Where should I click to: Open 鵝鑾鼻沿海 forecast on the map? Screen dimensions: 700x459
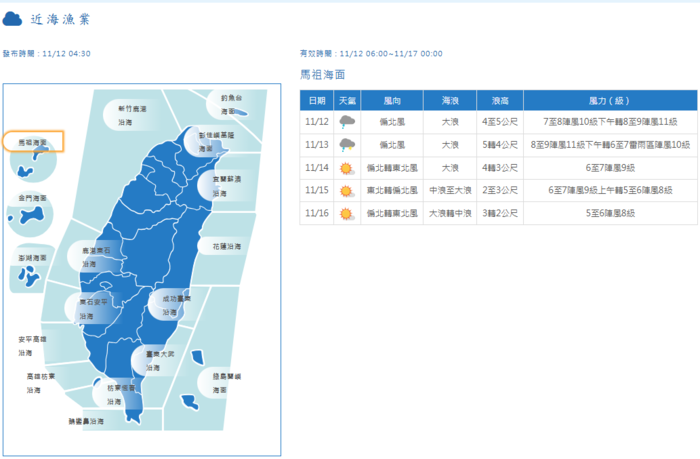[x=85, y=422]
